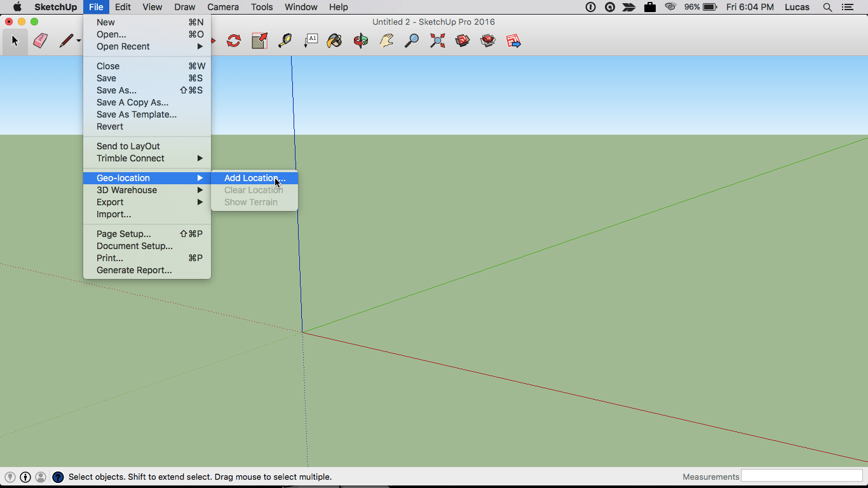Screen dimensions: 868x488
Task: Click the Lucas user name in menu bar
Action: 797,7
